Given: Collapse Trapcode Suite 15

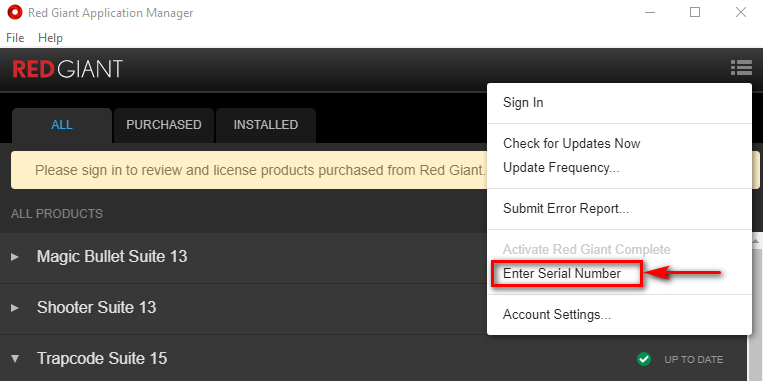Looking at the screenshot, I should [x=15, y=359].
